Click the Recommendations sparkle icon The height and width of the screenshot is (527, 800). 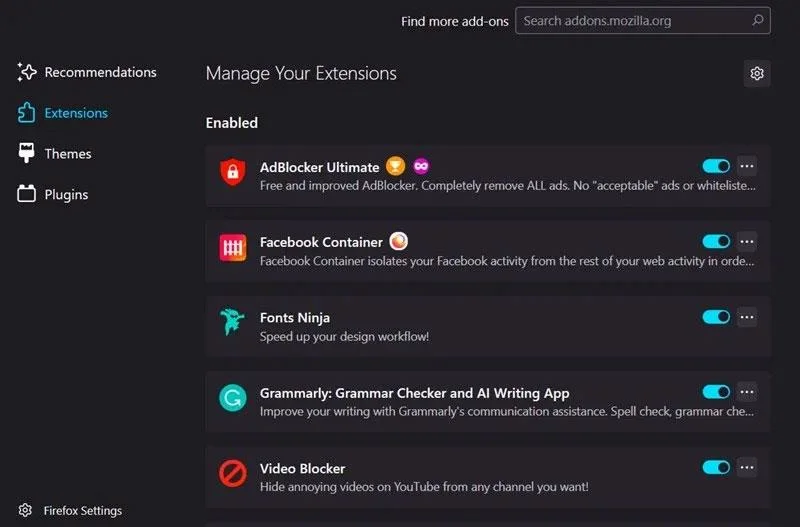(27, 72)
